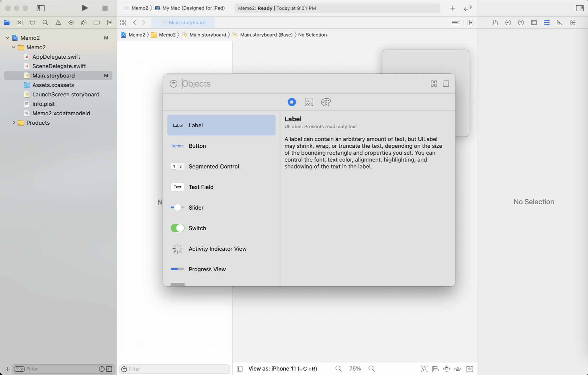Open the Find navigator magnifier icon
The image size is (588, 375).
click(45, 22)
